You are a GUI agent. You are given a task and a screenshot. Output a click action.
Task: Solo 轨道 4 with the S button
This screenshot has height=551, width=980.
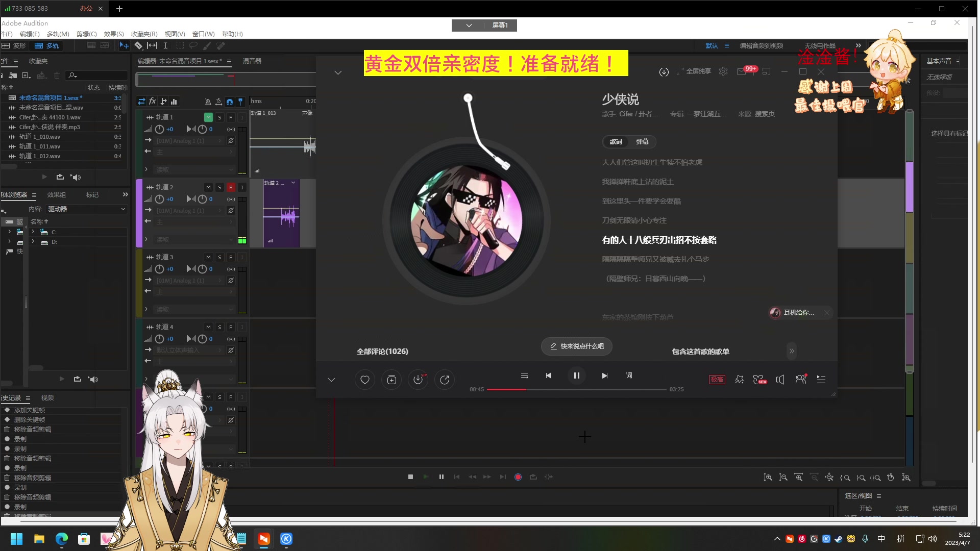tap(219, 327)
